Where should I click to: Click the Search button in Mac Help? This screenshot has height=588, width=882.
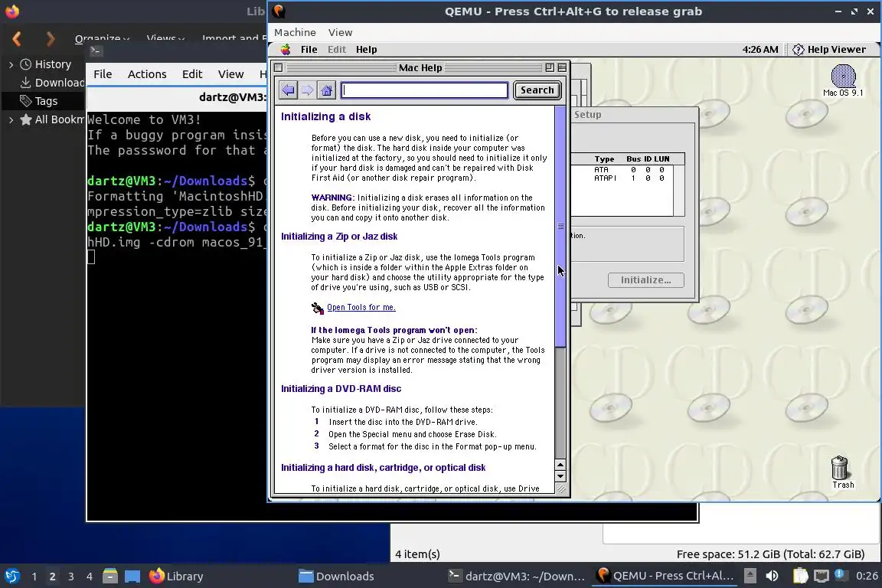point(537,90)
